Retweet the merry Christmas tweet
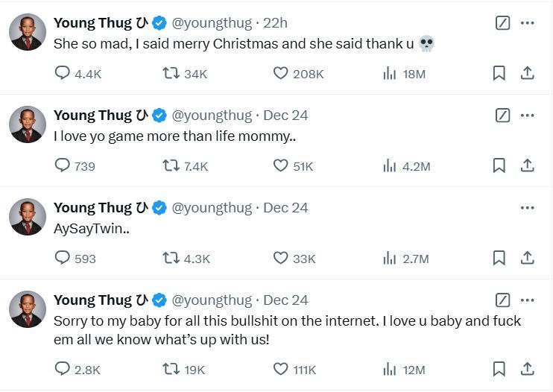This screenshot has height=392, width=553. (171, 73)
